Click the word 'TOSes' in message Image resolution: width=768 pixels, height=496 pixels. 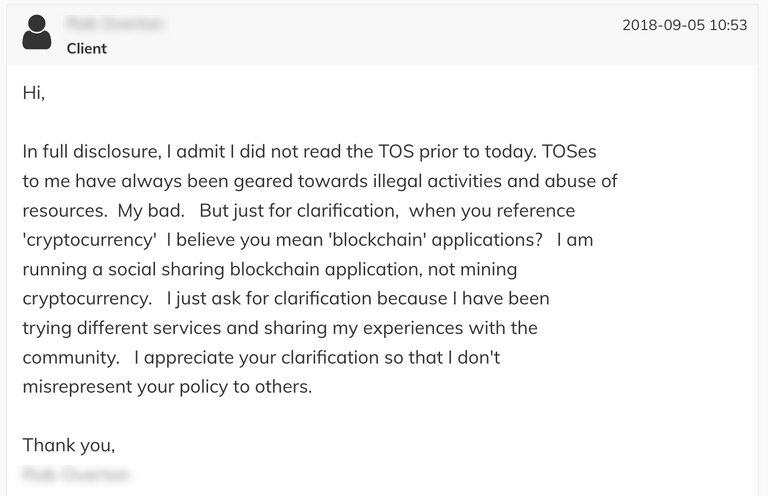pos(569,151)
